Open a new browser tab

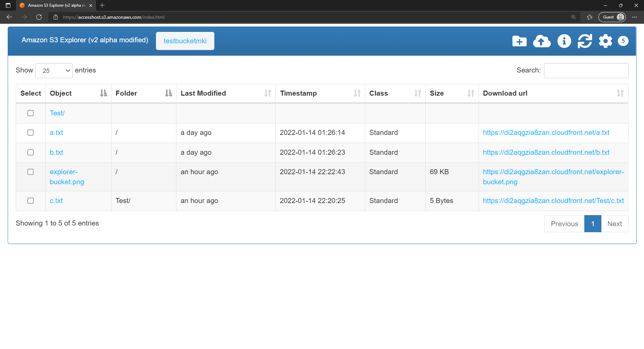102,5
